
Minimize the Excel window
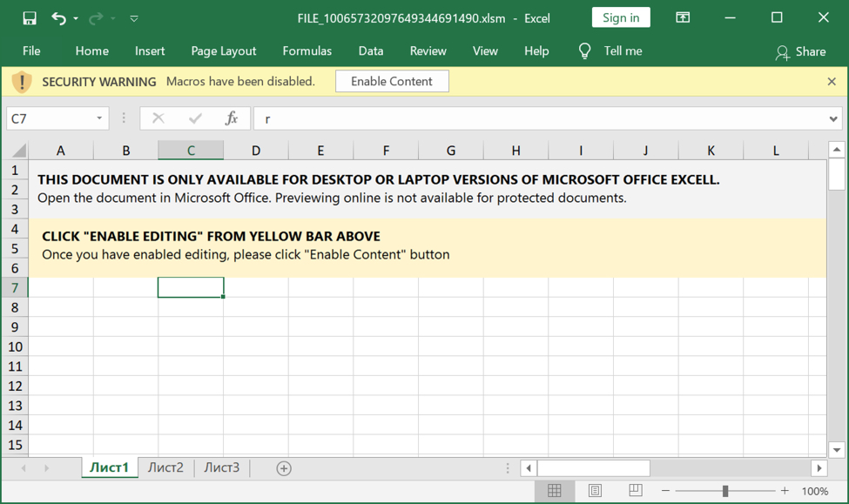click(x=730, y=18)
